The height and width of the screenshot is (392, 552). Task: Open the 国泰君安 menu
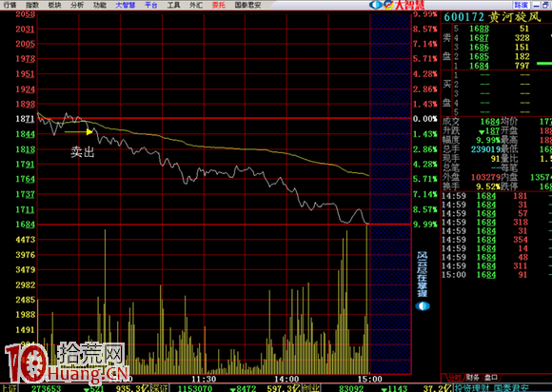point(247,5)
